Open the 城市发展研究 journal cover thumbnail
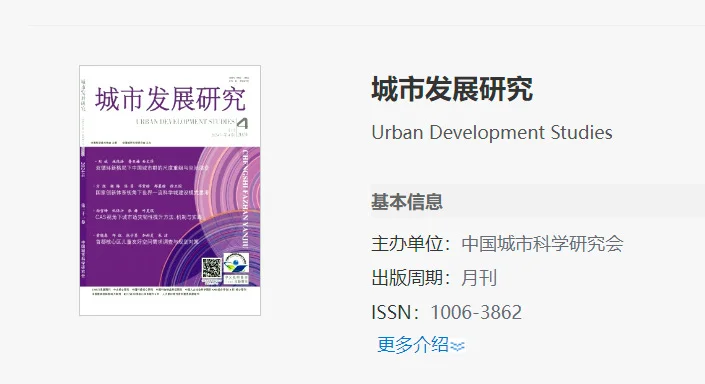This screenshot has height=384, width=705. coord(170,190)
